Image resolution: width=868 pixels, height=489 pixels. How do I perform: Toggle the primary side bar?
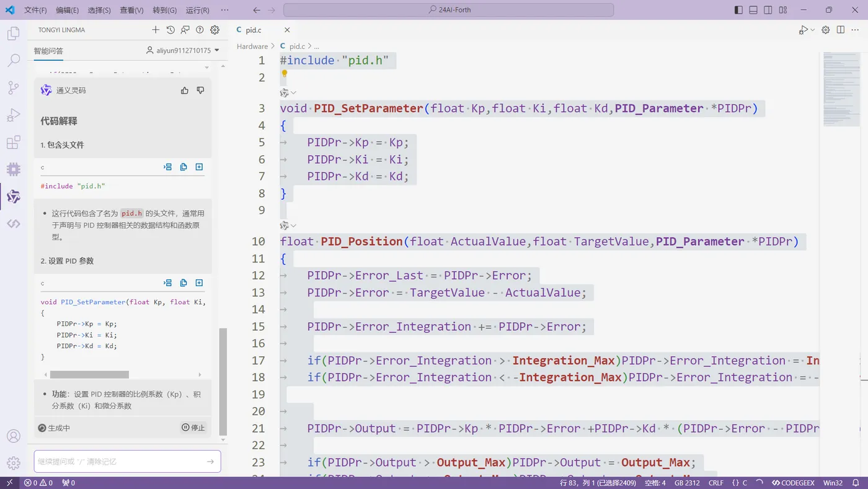point(738,10)
